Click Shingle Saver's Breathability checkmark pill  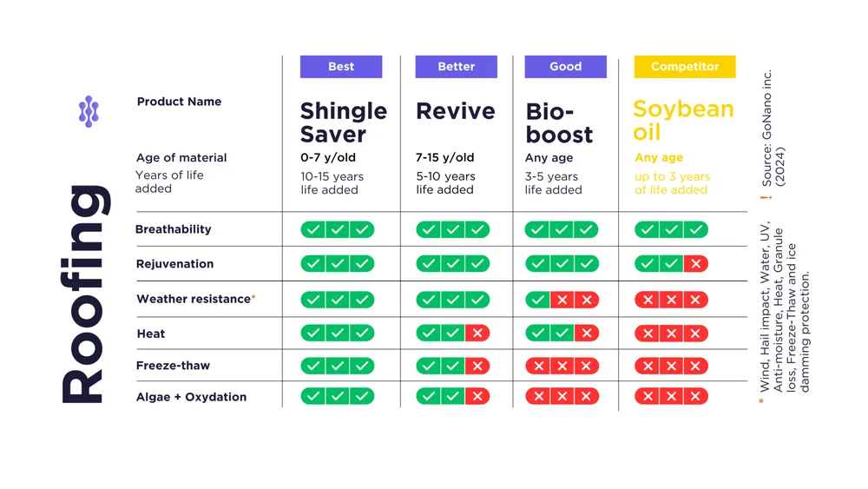pos(338,230)
